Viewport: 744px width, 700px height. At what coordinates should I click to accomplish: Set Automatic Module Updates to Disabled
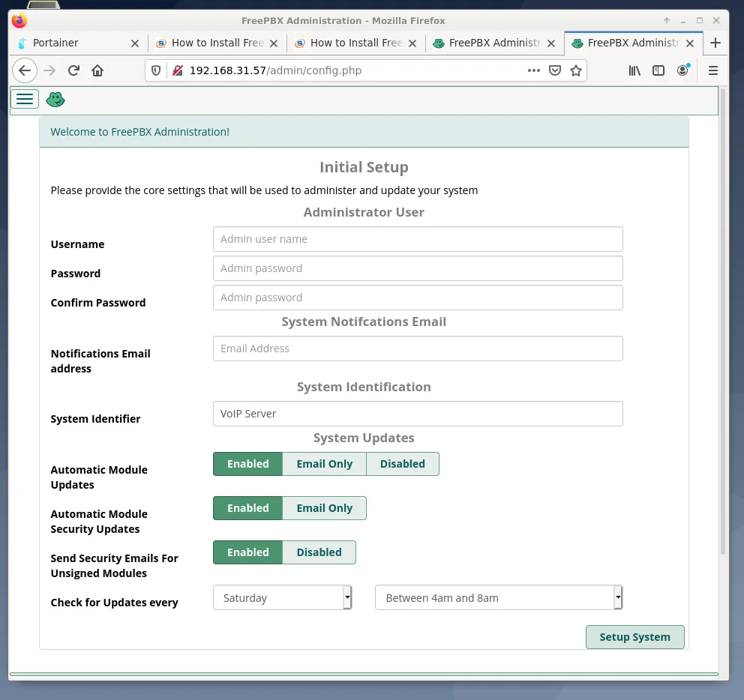point(402,463)
